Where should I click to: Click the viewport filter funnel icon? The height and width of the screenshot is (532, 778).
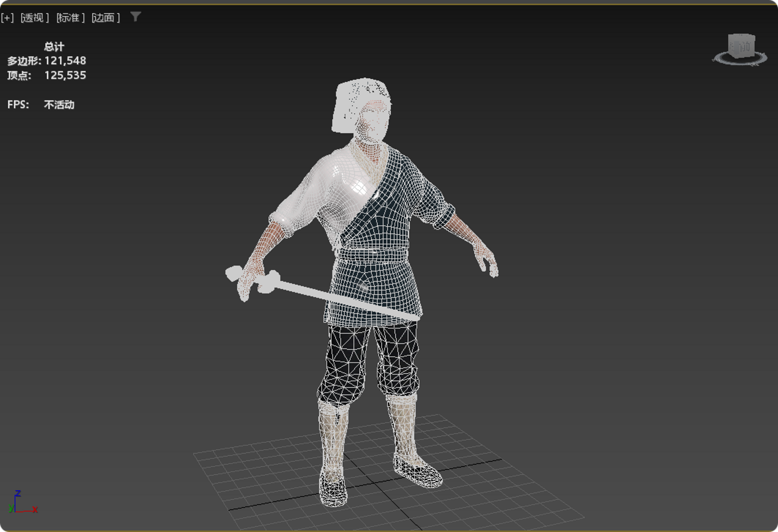[135, 17]
